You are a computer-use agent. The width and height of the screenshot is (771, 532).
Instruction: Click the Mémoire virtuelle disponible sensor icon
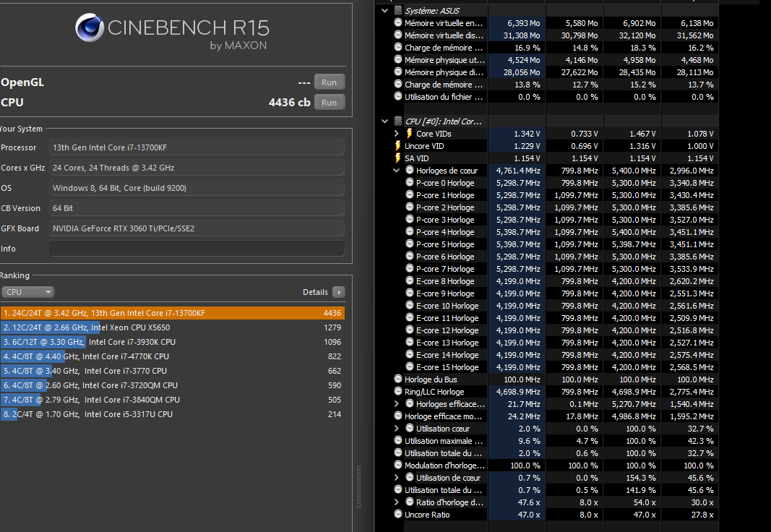pyautogui.click(x=398, y=35)
